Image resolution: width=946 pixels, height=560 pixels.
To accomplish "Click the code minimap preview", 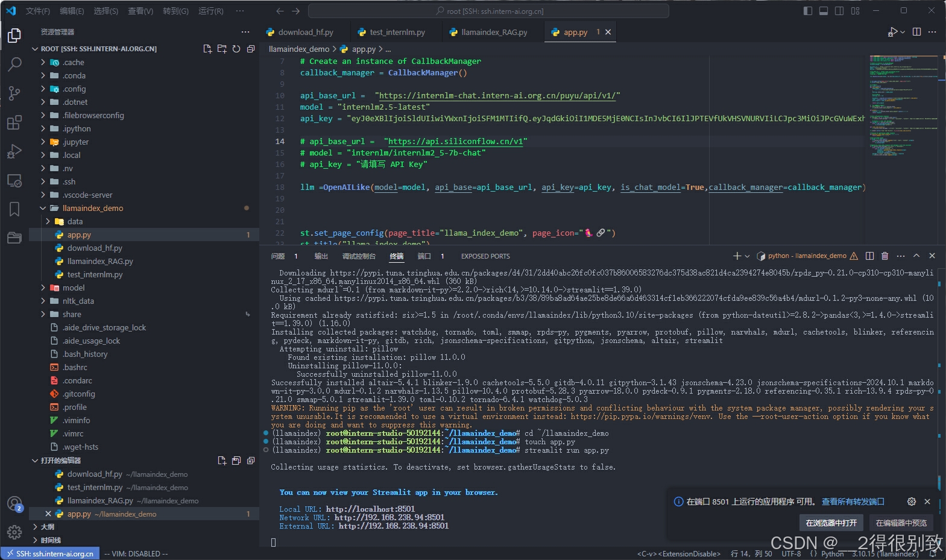I will tap(903, 105).
